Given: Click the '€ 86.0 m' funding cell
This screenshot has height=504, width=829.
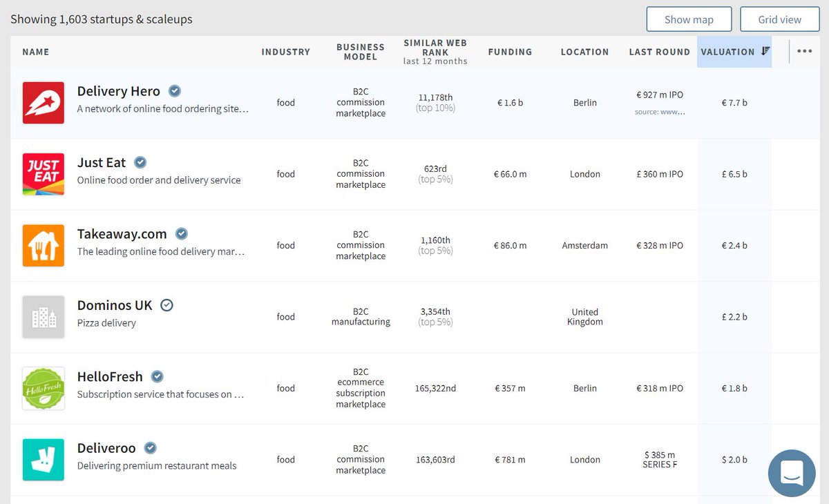Looking at the screenshot, I should pyautogui.click(x=510, y=245).
